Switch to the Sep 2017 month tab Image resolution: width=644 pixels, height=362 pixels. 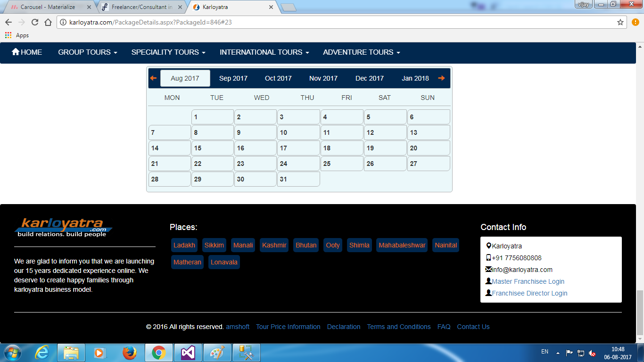point(233,78)
